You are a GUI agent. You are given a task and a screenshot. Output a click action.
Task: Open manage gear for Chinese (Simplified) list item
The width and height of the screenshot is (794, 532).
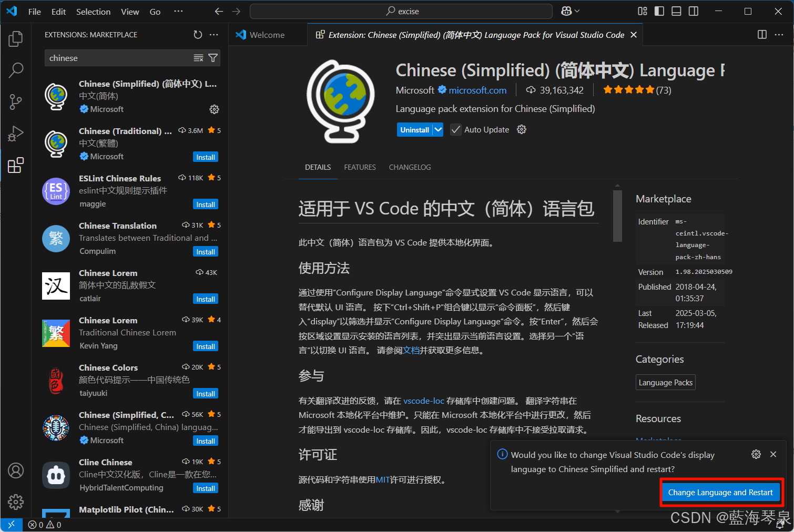[x=214, y=109]
